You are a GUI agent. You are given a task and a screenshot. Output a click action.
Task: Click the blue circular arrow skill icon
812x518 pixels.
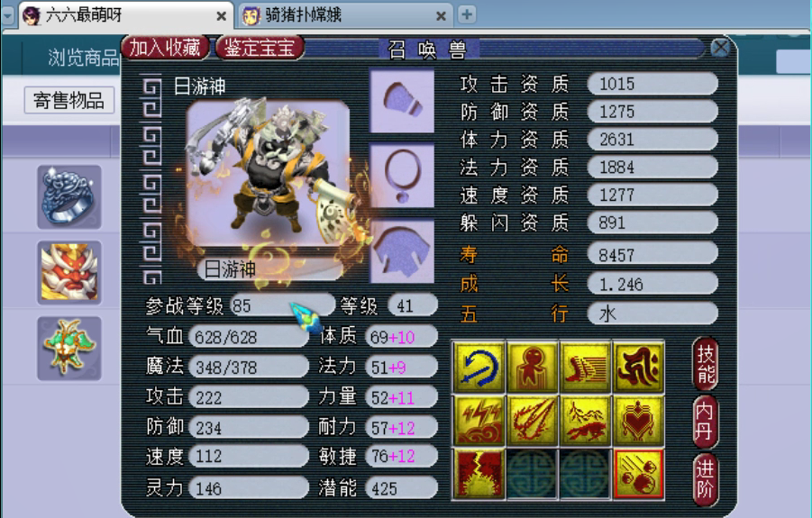(479, 367)
